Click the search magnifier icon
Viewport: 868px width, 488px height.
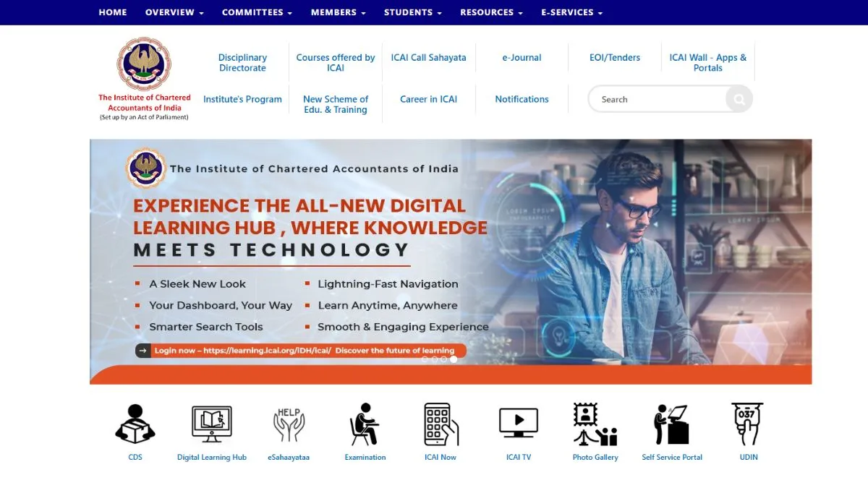coord(739,99)
